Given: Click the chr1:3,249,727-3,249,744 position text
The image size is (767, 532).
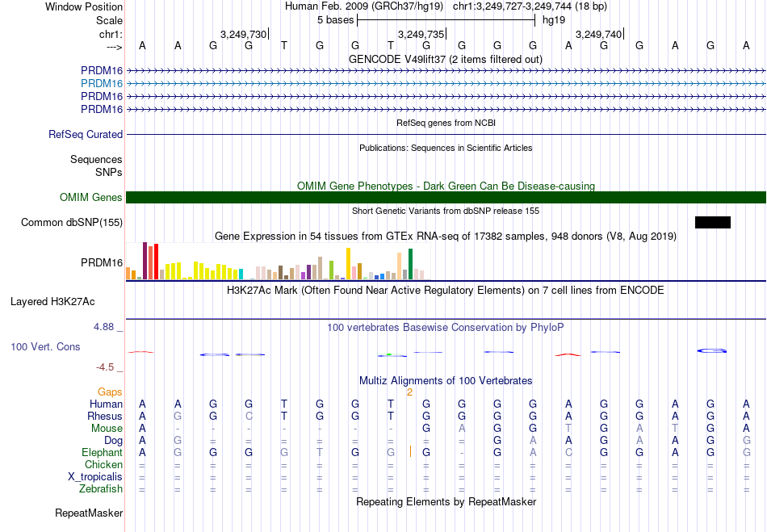Looking at the screenshot, I should pyautogui.click(x=530, y=6).
